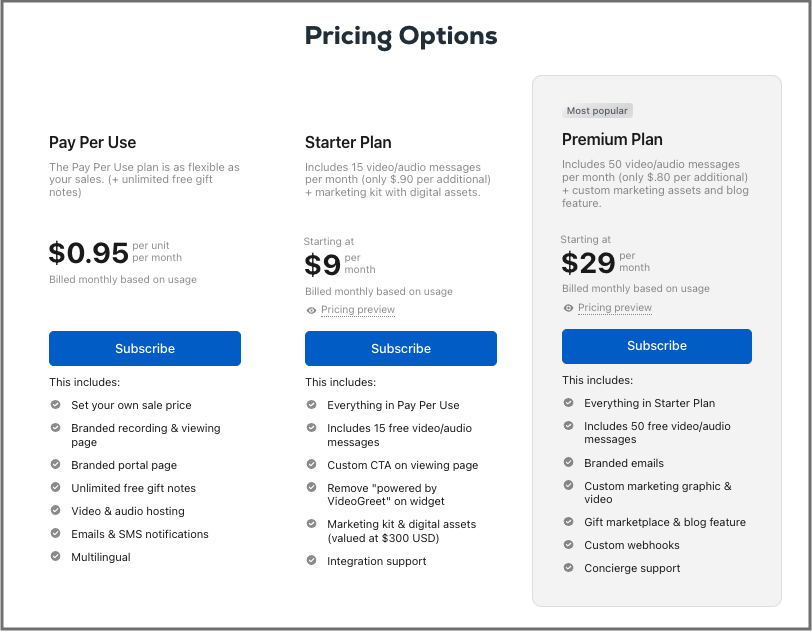This screenshot has width=812, height=632.
Task: Click checkmark next to Custom CTA on viewing page
Action: 311,464
